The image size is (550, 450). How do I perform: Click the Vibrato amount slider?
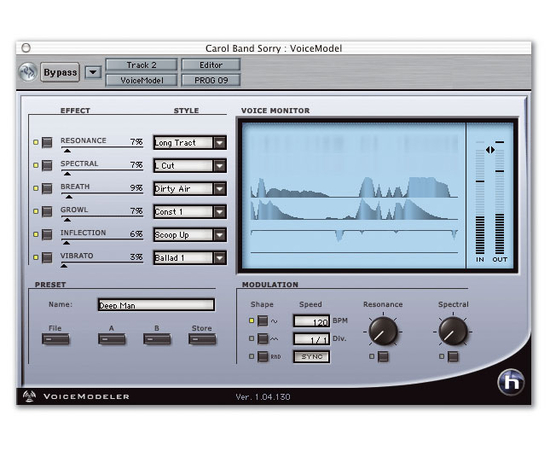point(102,264)
